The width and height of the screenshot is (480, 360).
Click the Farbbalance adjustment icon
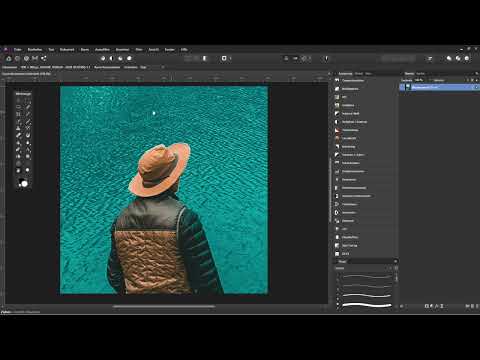337,204
